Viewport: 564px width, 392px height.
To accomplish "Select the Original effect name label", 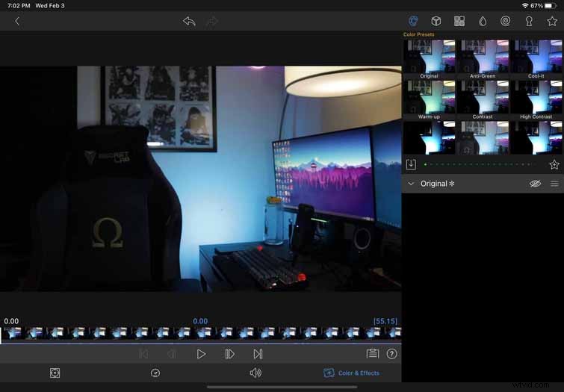I will click(x=438, y=184).
